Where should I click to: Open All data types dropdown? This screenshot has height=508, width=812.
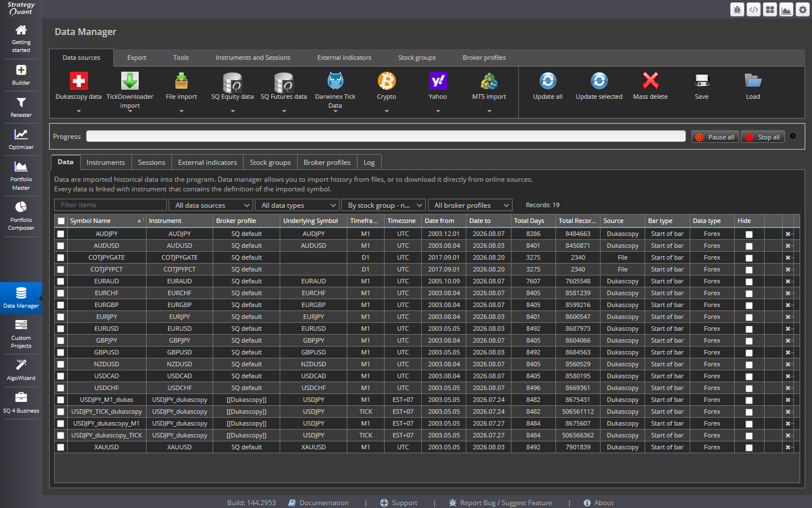(x=297, y=205)
